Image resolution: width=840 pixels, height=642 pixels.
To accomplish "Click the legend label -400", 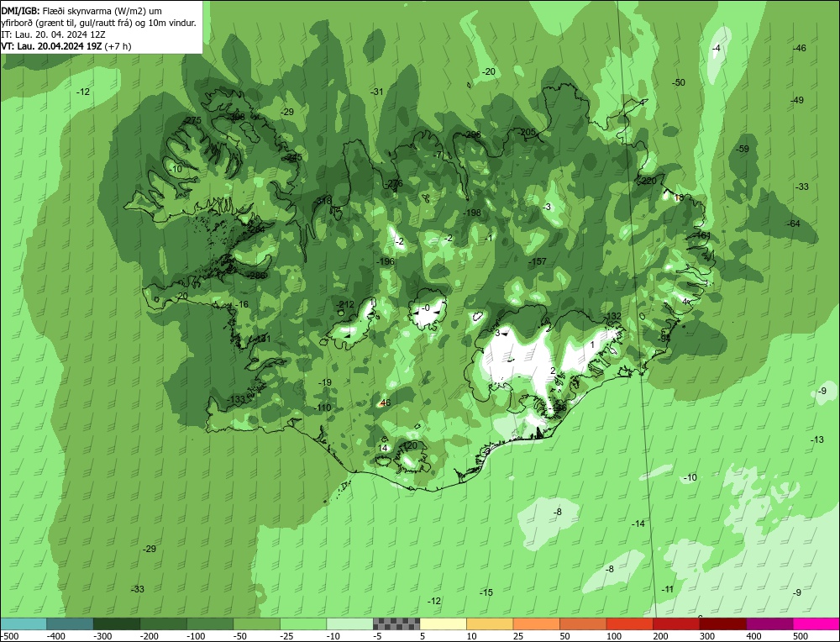I will [x=56, y=636].
